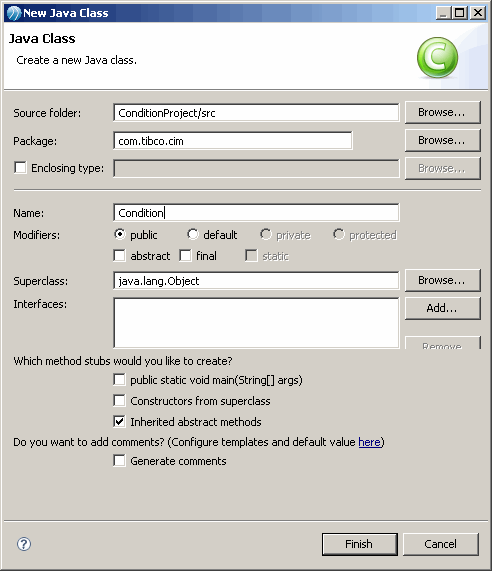Click Finish to create the class
Viewport: 492px width, 571px height.
click(x=359, y=544)
